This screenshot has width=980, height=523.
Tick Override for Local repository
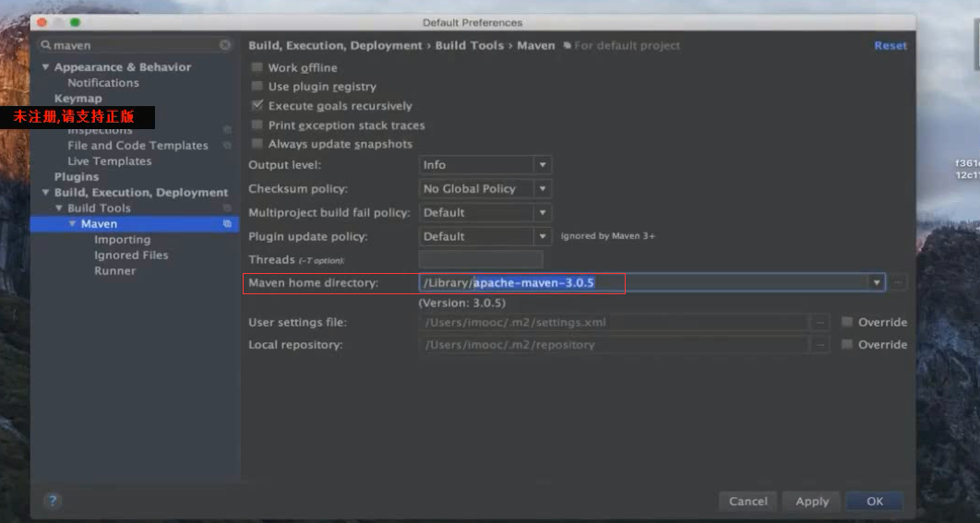(847, 344)
